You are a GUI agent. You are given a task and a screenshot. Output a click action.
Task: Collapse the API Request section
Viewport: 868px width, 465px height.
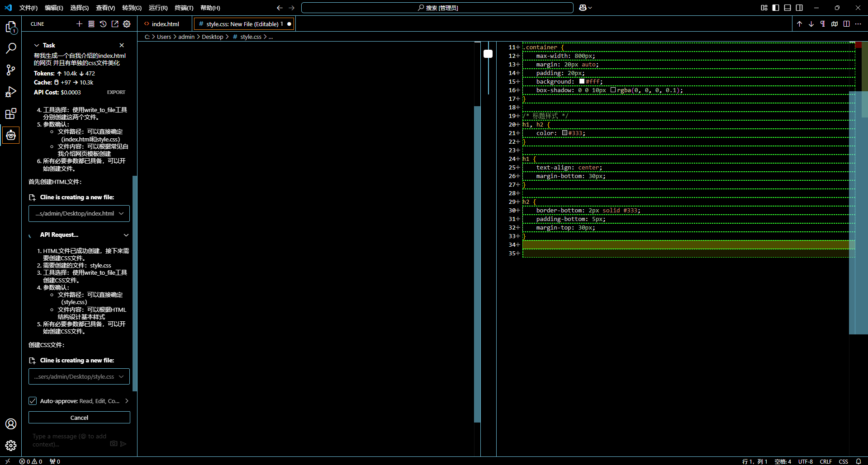coord(126,235)
